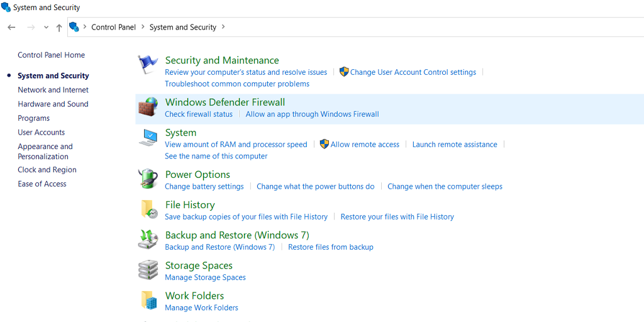Click the Power Options battery icon
This screenshot has height=322, width=644.
pyautogui.click(x=148, y=179)
